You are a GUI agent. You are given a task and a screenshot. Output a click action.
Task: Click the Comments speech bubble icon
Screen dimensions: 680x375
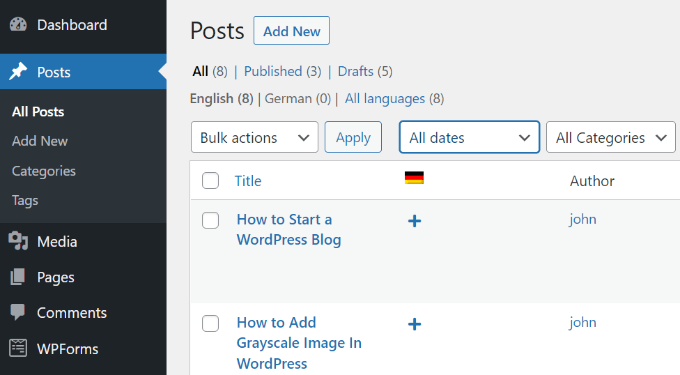pos(18,312)
